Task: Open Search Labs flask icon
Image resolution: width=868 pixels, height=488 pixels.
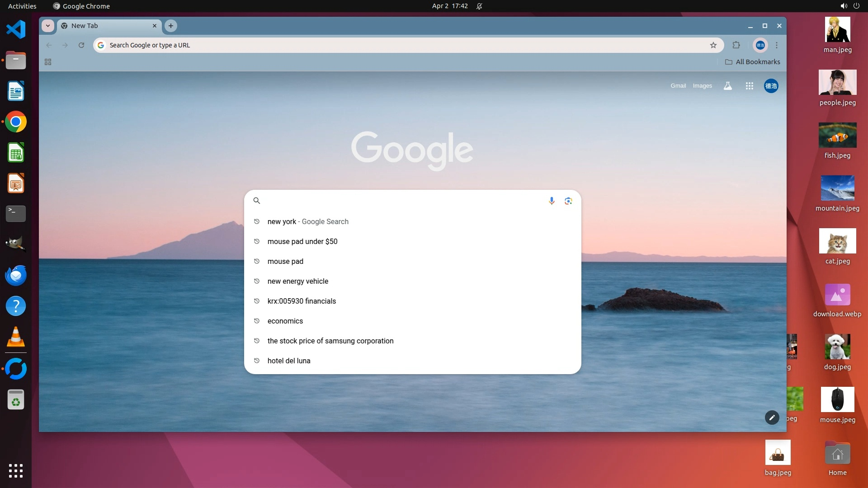Action: [x=727, y=86]
